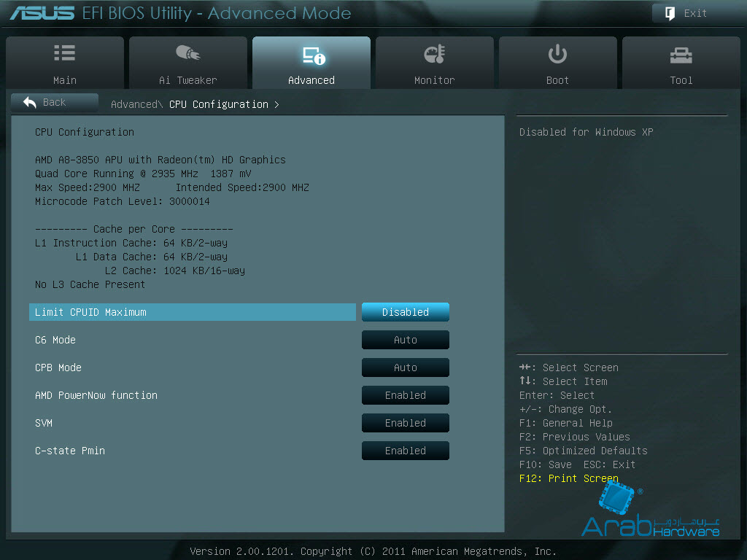Click the F5: Optimized Defaults hint

click(583, 451)
